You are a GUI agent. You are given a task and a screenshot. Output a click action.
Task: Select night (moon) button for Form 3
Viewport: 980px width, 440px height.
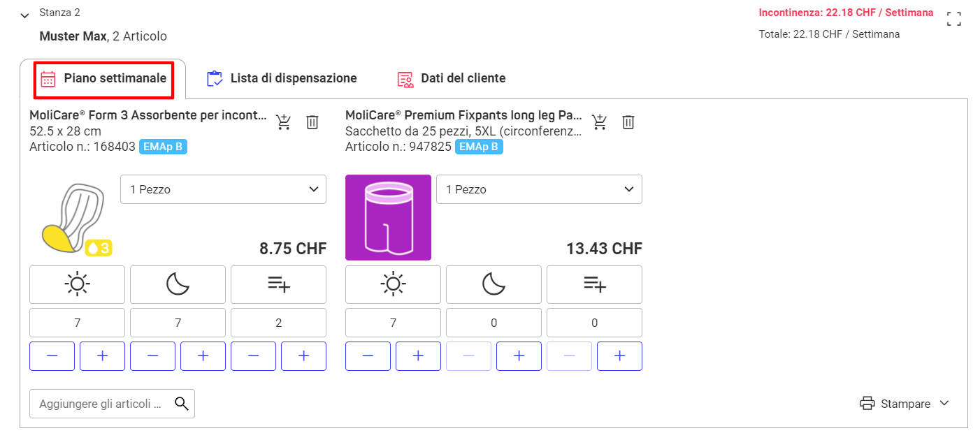pos(178,284)
